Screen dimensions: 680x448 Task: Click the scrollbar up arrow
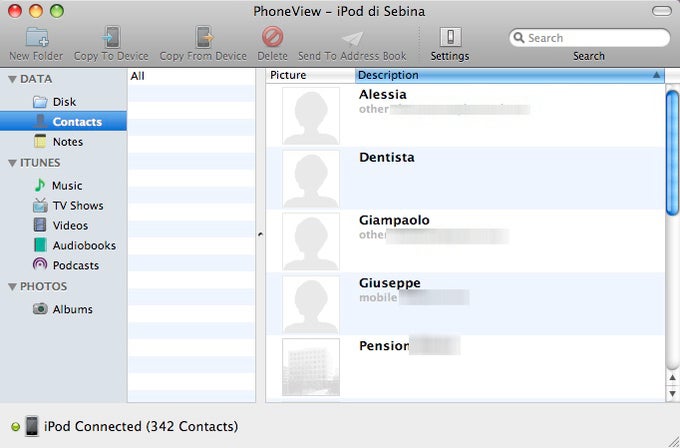(x=672, y=378)
